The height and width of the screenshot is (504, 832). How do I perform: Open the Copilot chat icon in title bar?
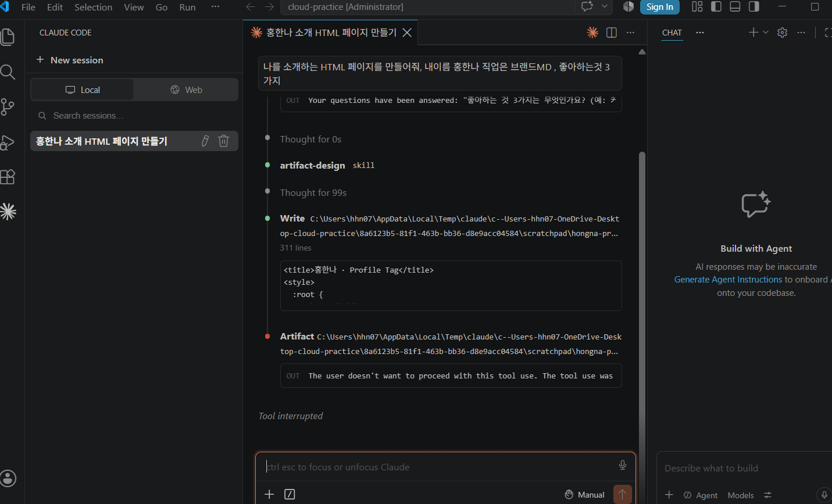coord(587,7)
